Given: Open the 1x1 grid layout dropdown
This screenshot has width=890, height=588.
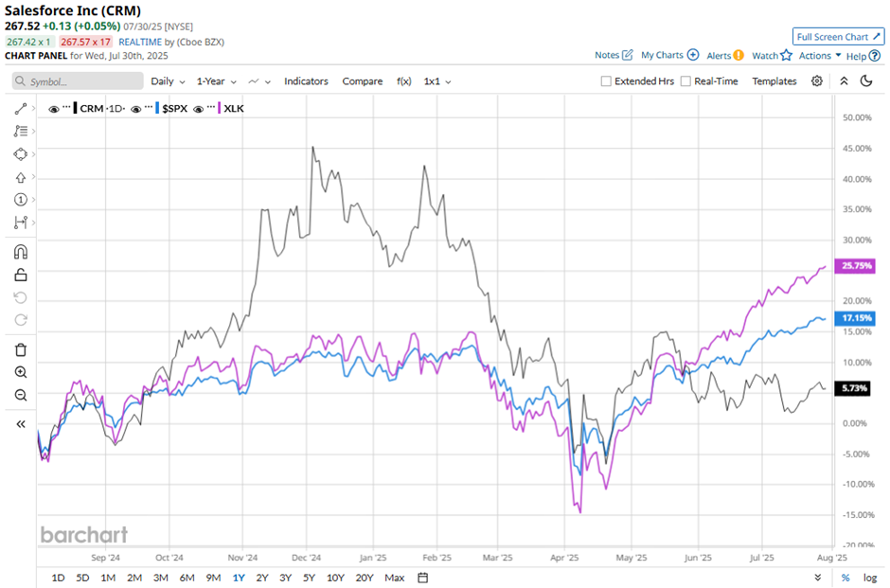Looking at the screenshot, I should pyautogui.click(x=437, y=81).
